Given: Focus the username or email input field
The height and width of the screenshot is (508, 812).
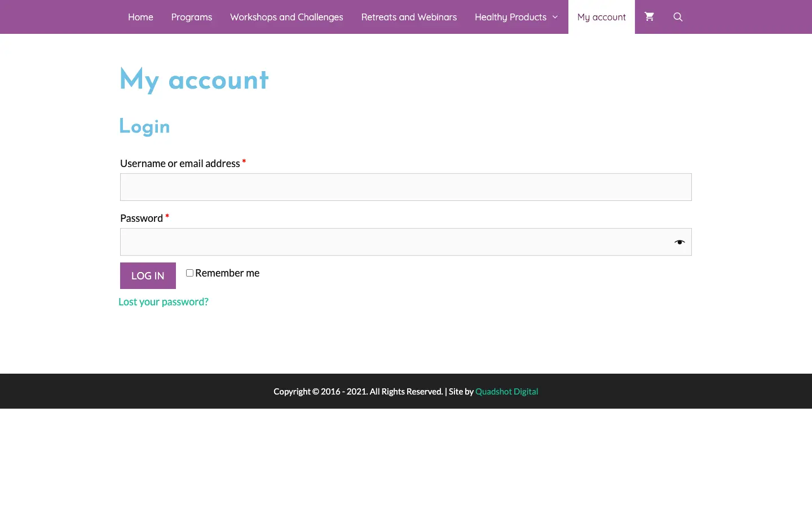Looking at the screenshot, I should pos(405,187).
